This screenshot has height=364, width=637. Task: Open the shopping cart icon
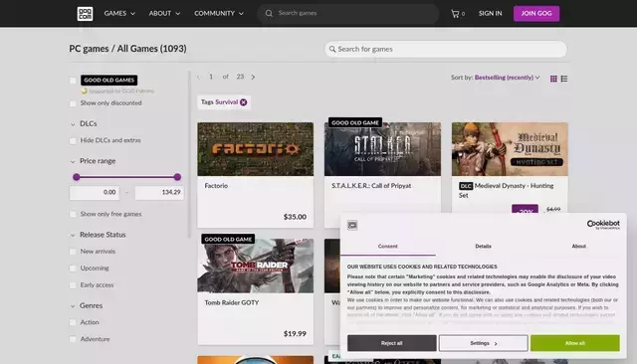tap(455, 14)
